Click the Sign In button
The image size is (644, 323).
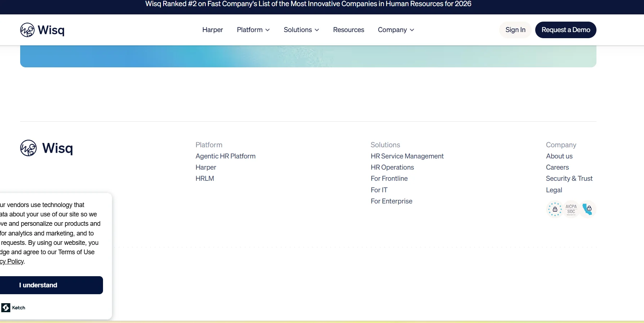tap(515, 30)
